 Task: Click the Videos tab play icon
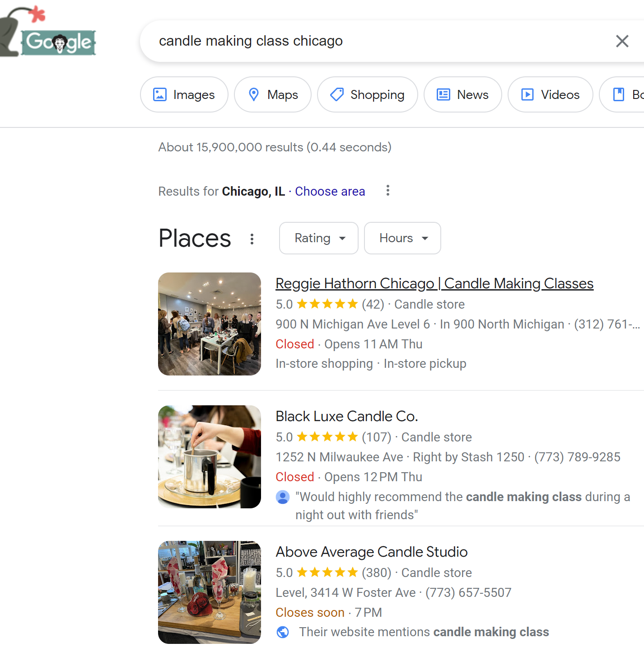527,94
